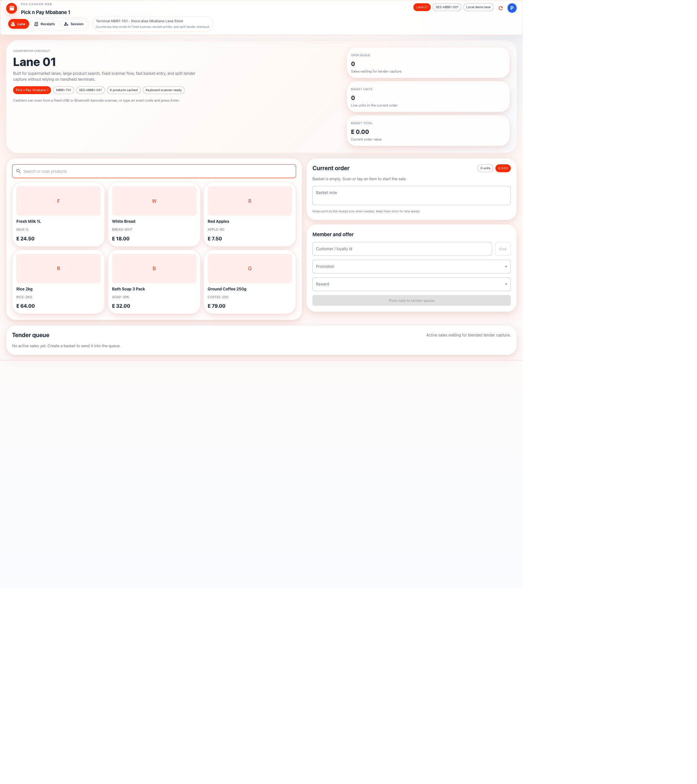Click the 0 units badge
Screen dimensions: 697x784
[x=485, y=168]
